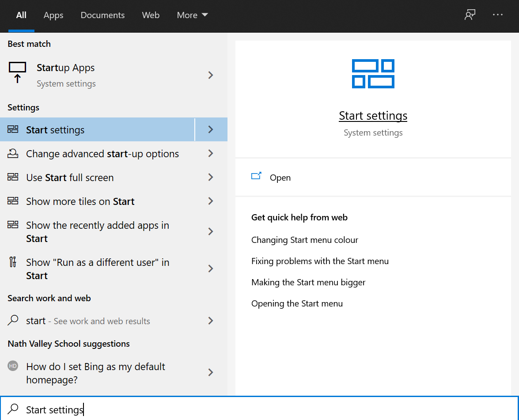Click the HD avatar suggestion icon
Viewport: 519px width, 420px height.
[x=13, y=366]
